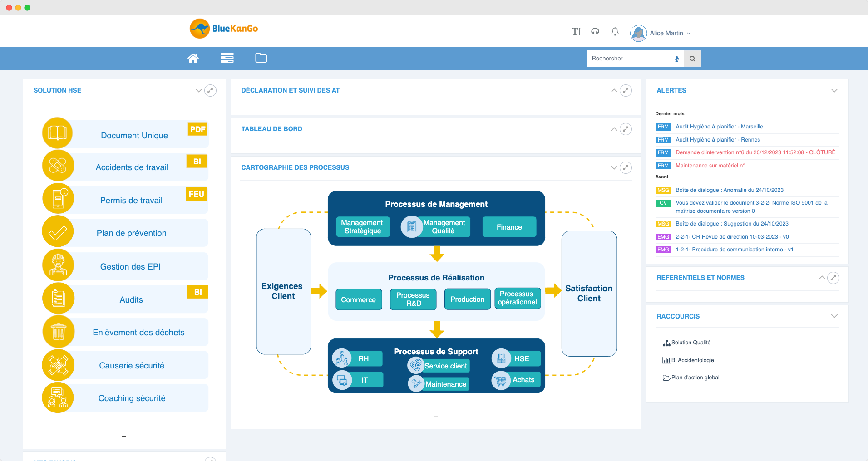Click the Gestion des EPI worker icon
This screenshot has width=868, height=461.
[x=58, y=265]
